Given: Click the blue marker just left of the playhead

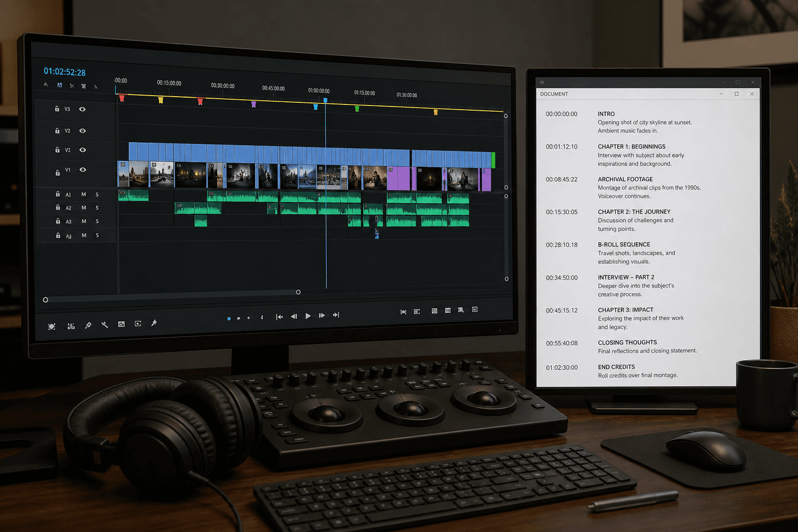Looking at the screenshot, I should click(x=315, y=107).
